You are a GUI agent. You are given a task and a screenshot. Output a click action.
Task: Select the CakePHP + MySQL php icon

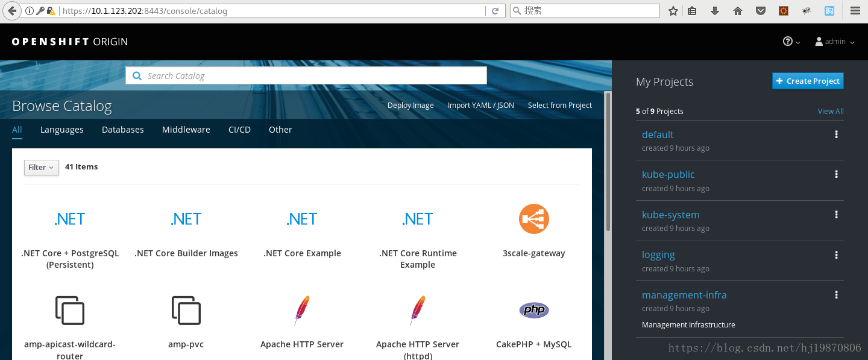pos(534,310)
